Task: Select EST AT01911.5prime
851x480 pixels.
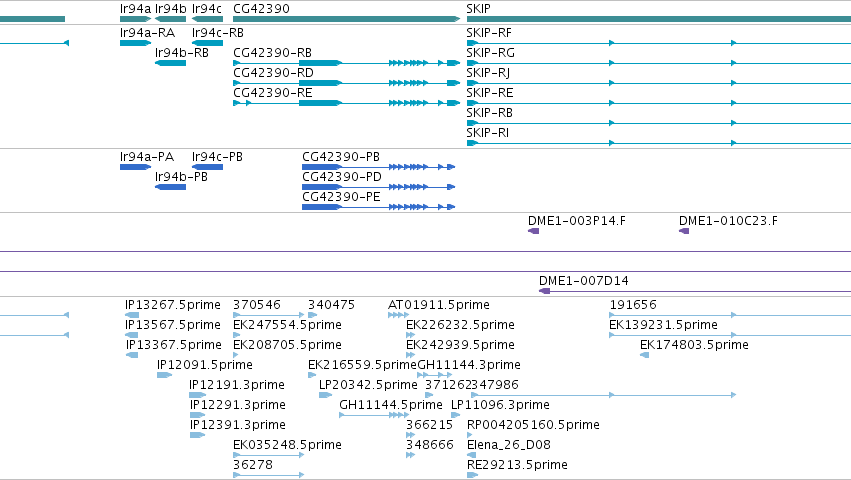Action: point(398,315)
